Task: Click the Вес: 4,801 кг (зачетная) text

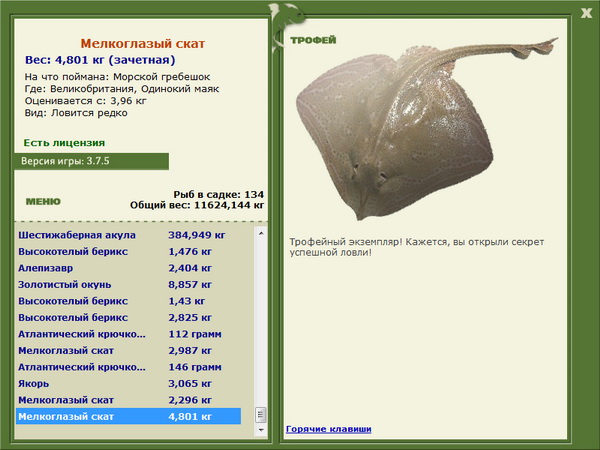Action: tap(100, 60)
